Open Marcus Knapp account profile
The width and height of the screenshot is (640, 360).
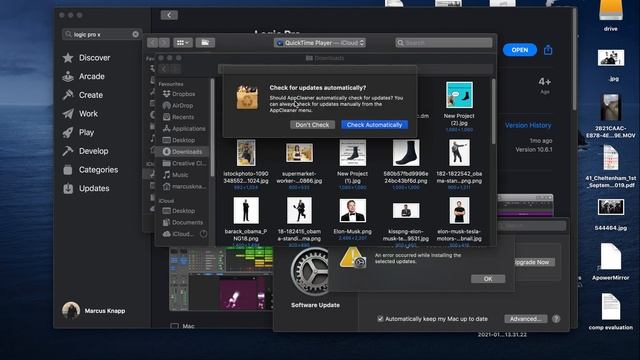(94, 311)
